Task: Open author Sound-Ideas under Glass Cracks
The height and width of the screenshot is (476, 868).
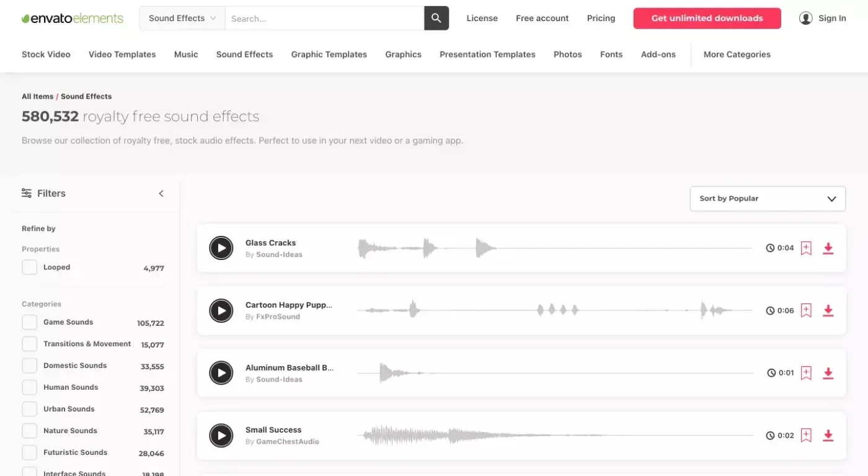Action: pos(279,254)
